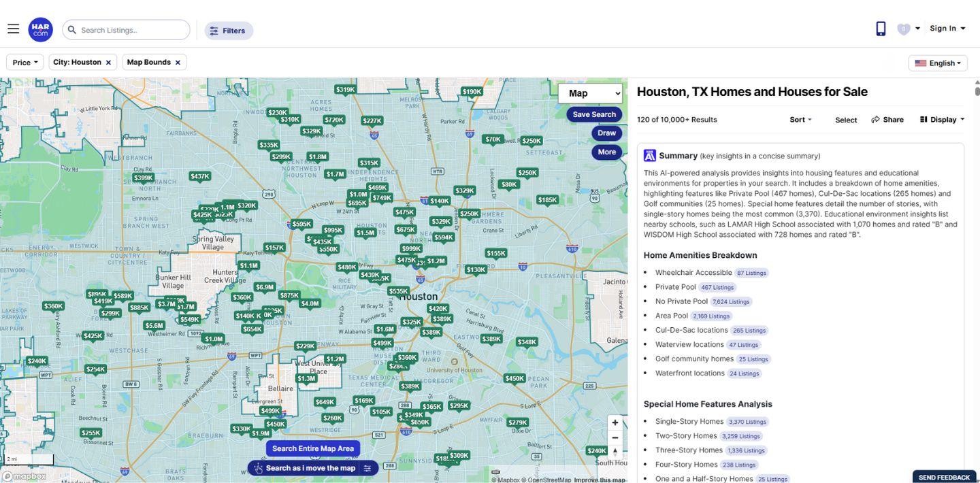Viewport: 980px width, 483px height.
Task: Click the search-as-I-move settings sliders icon
Action: click(367, 468)
